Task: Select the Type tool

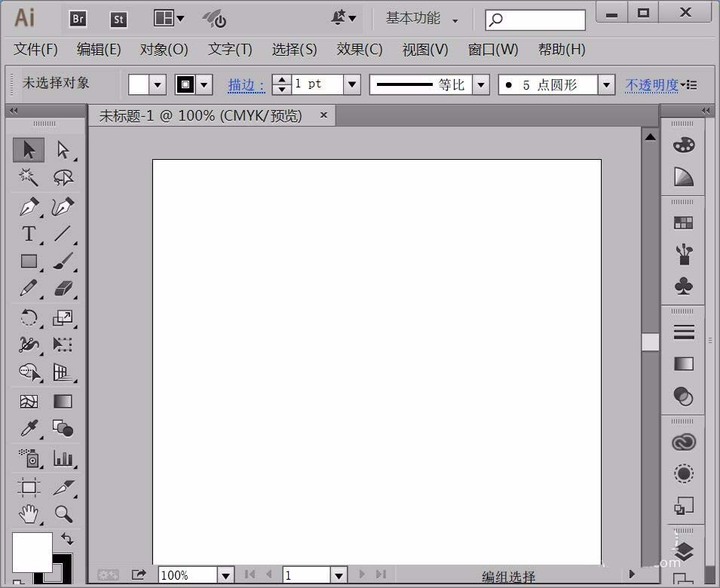Action: pyautogui.click(x=29, y=234)
